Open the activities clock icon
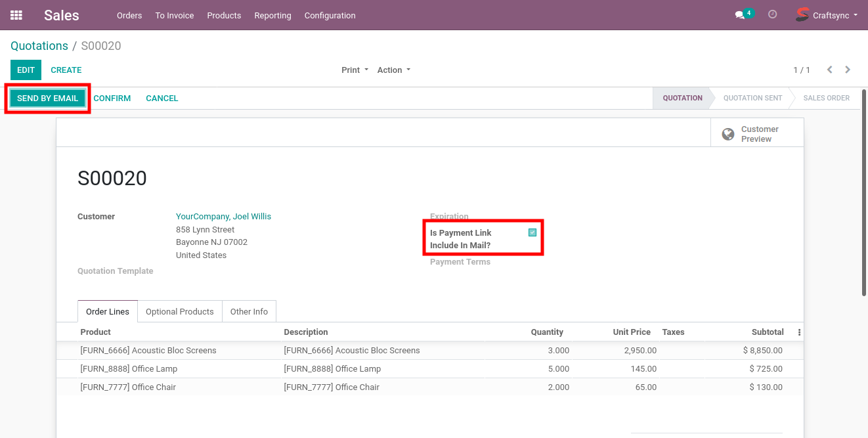Screen dimensions: 868x438 point(772,14)
